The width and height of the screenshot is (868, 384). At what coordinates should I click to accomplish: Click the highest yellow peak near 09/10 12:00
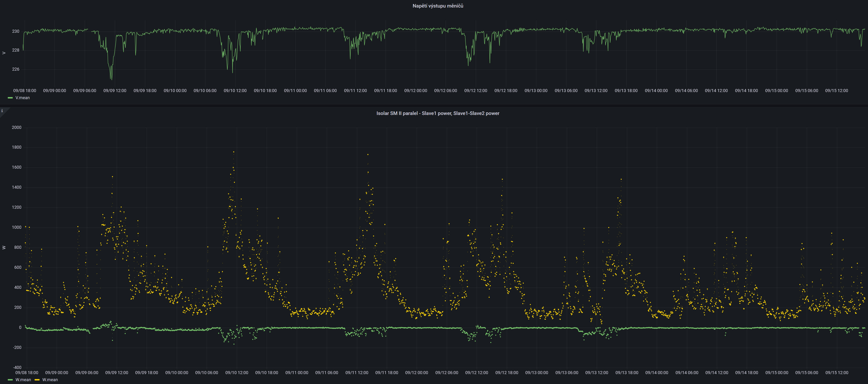point(234,152)
